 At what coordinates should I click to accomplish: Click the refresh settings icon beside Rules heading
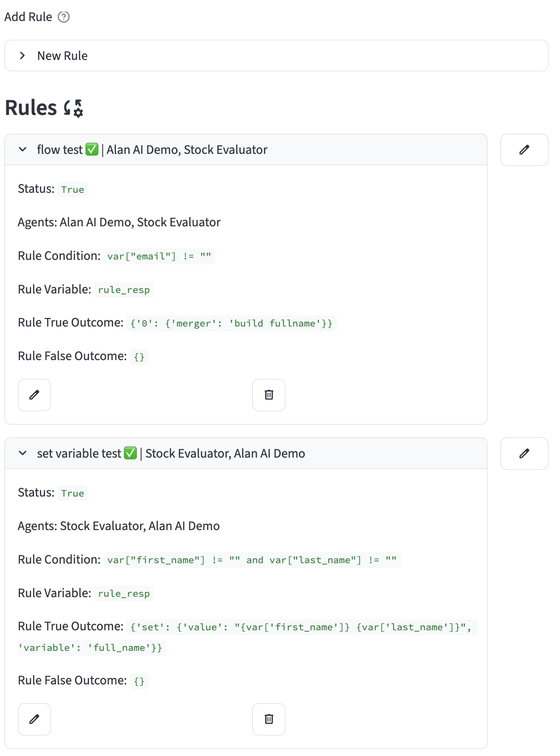tap(73, 108)
